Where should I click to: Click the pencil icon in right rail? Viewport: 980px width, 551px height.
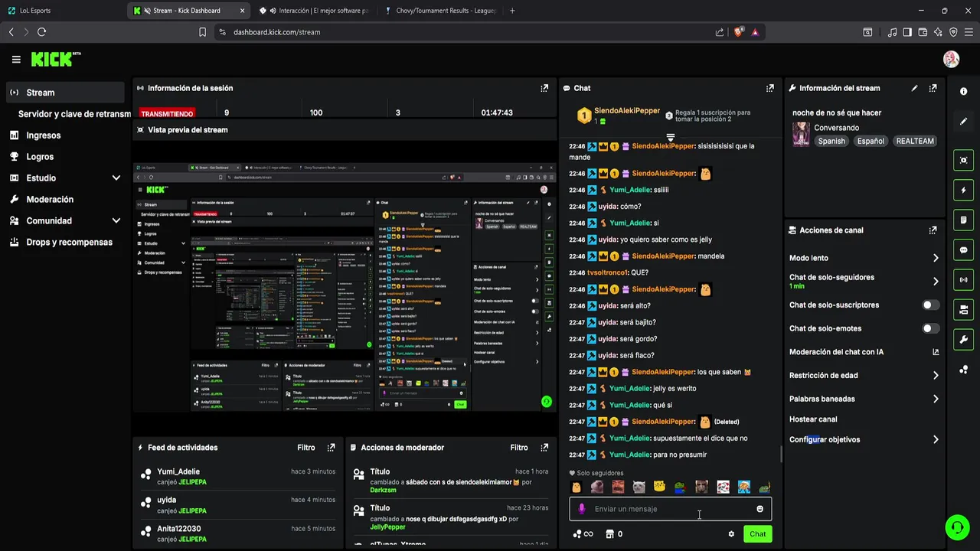pos(963,122)
